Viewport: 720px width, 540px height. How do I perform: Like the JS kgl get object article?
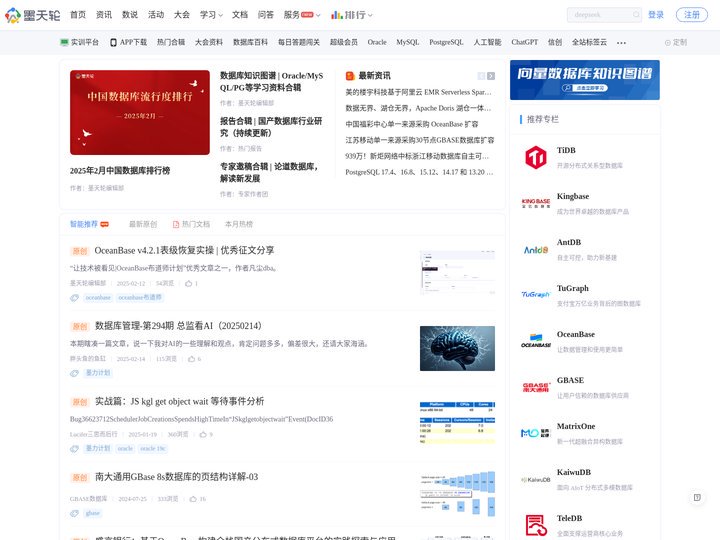[203, 434]
